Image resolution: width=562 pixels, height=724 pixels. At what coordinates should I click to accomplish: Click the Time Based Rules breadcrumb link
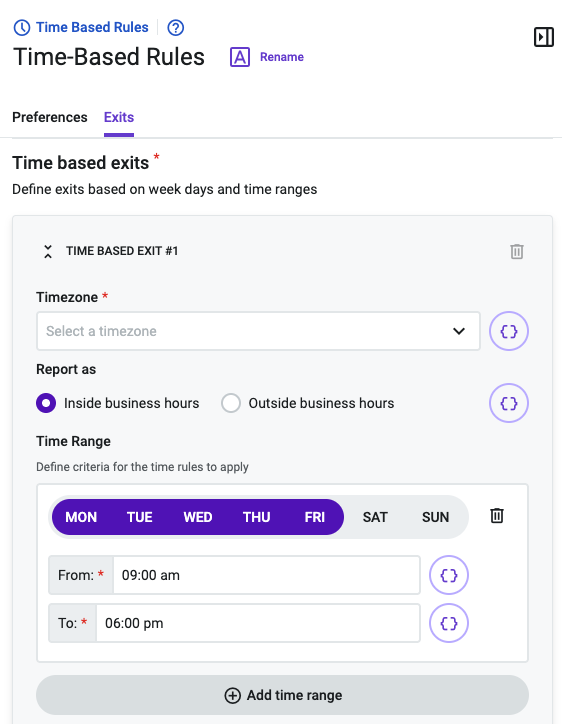[92, 27]
